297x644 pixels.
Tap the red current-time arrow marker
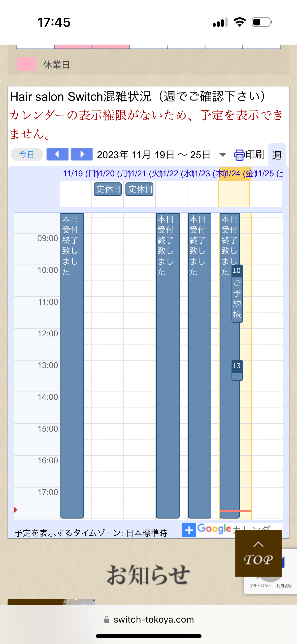[x=16, y=510]
